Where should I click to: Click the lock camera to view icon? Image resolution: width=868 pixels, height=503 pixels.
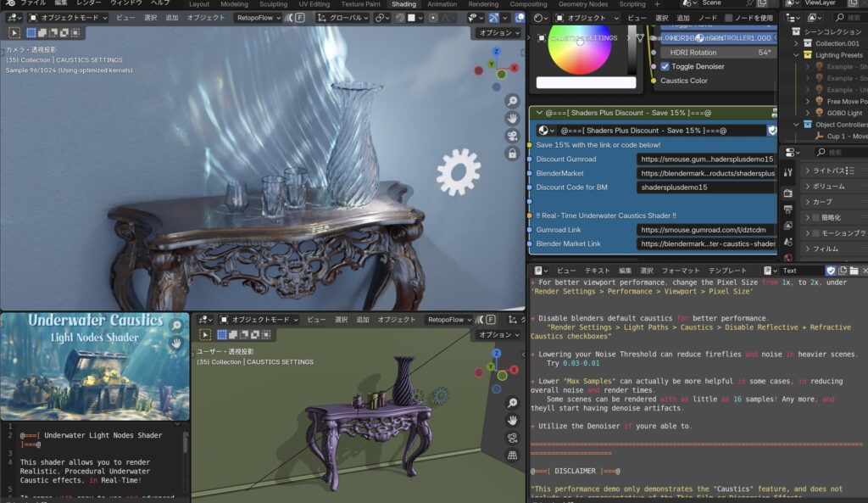(x=513, y=154)
